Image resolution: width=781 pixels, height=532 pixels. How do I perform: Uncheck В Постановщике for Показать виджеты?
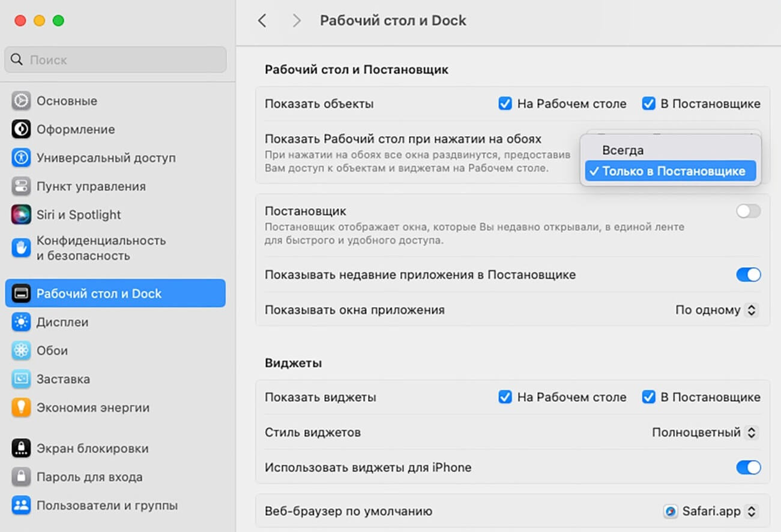point(648,397)
